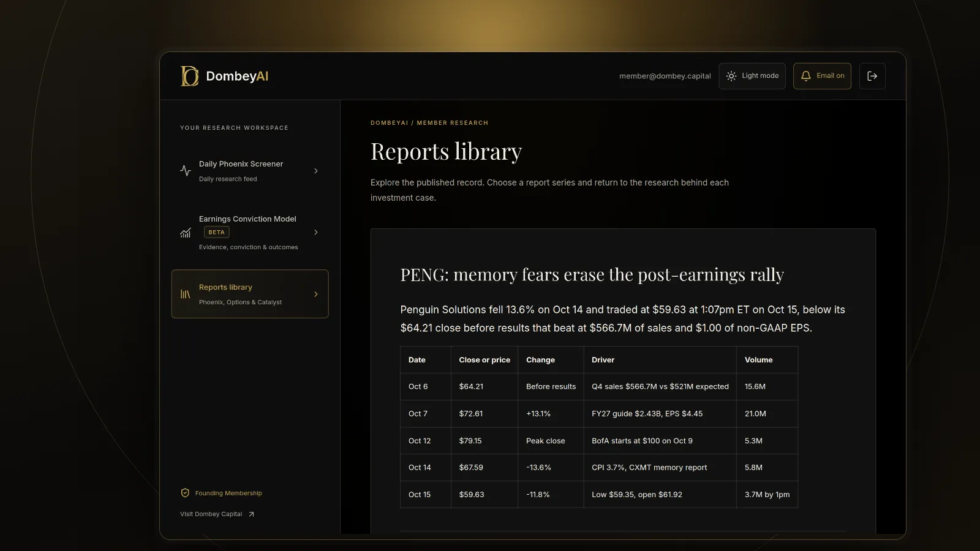Click the chart icon beside Earnings Conviction Model
This screenshot has width=980, height=551.
pyautogui.click(x=186, y=233)
